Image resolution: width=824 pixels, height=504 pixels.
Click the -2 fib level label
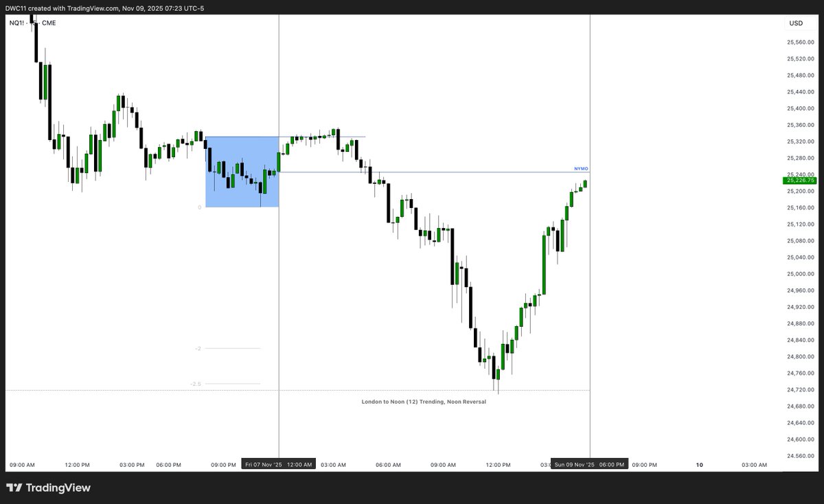(x=198, y=349)
